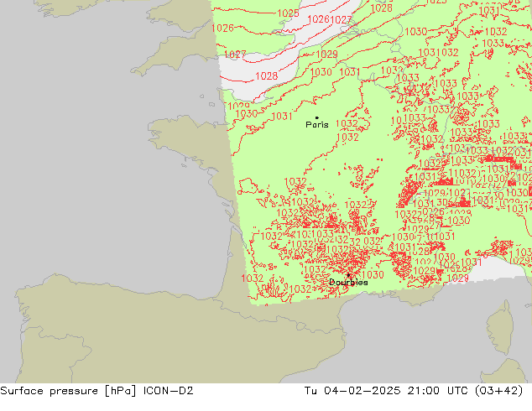Click the 1025 isobar label over eastern England
532x411 pixels.
288,13
